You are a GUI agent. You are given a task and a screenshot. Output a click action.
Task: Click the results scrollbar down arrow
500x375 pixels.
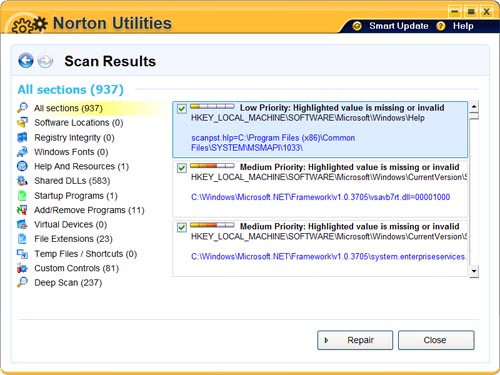click(474, 271)
